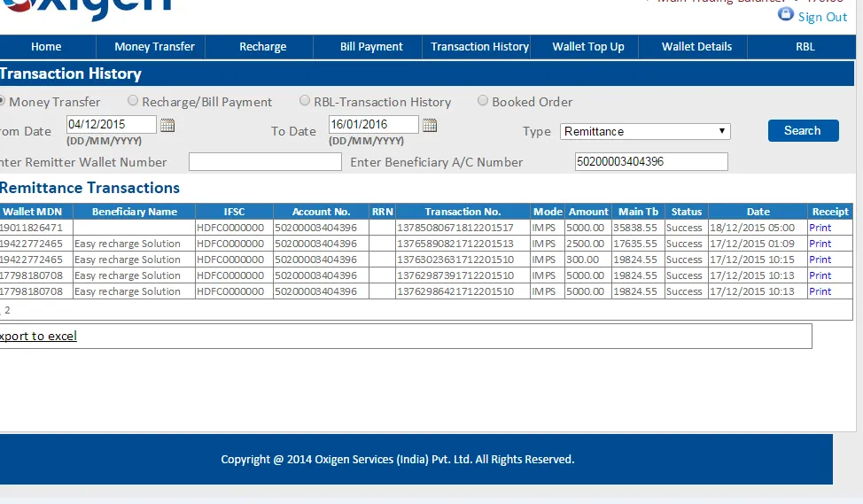Go to results page 2
Screen dimensions: 863x504
(x=7, y=310)
